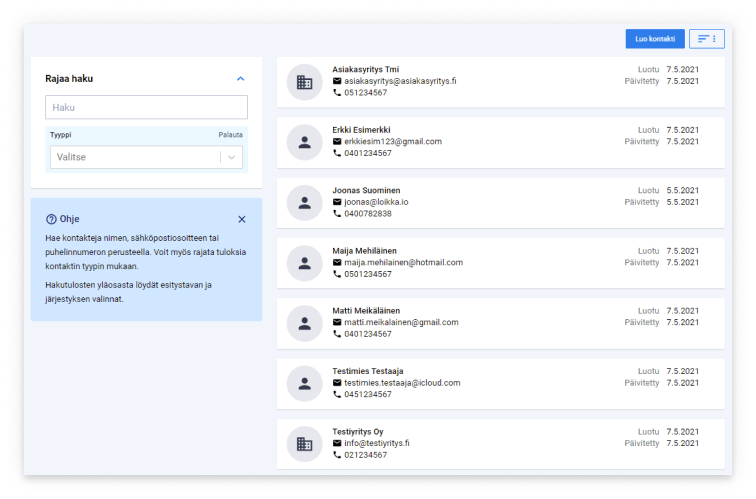Click the Asiakasyritys Tmi company avatar

point(304,82)
